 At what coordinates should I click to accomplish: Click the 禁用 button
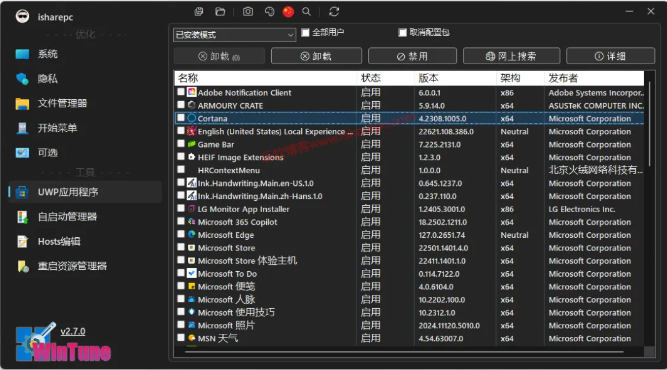412,56
